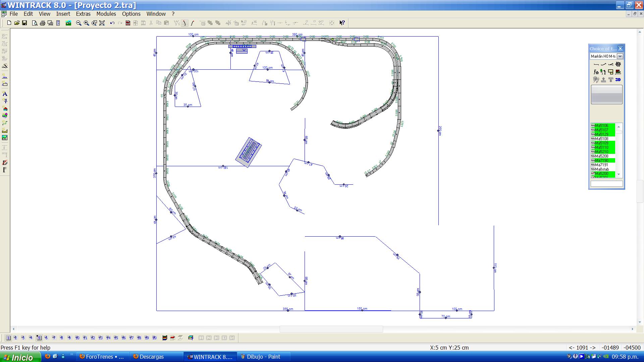Open the File menu

14,14
